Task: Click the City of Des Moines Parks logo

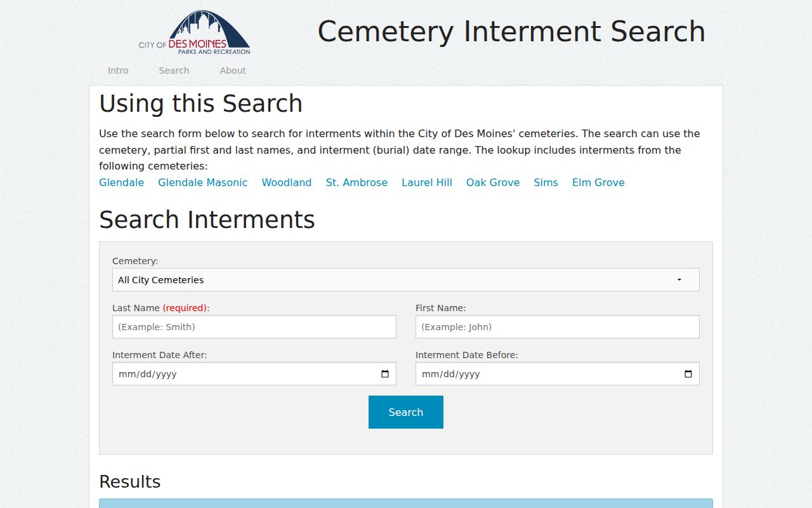Action: pos(195,32)
